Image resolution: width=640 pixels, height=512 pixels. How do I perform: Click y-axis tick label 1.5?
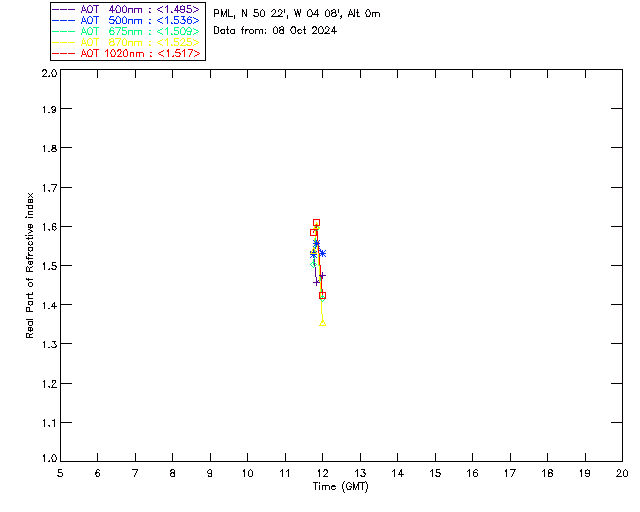(49, 266)
